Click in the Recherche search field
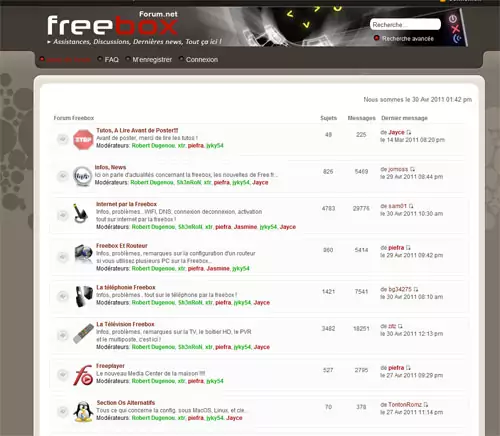 tap(405, 24)
